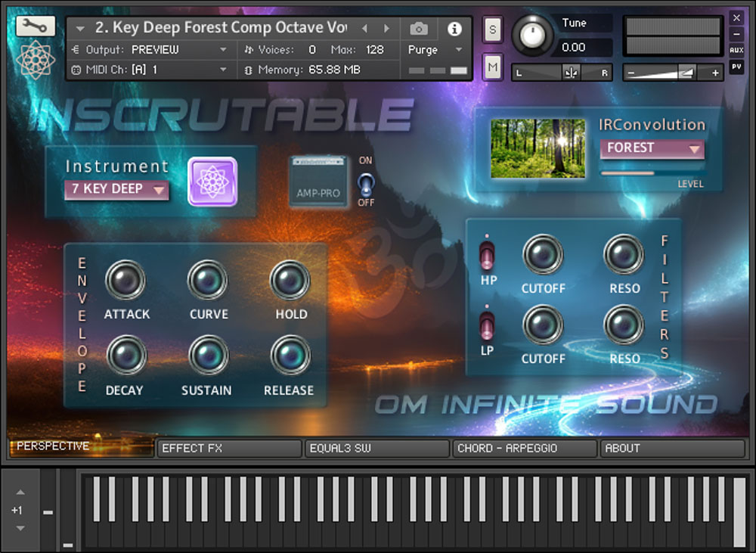
Task: Adjust the HP filter CUTOFF knob
Action: 543,254
